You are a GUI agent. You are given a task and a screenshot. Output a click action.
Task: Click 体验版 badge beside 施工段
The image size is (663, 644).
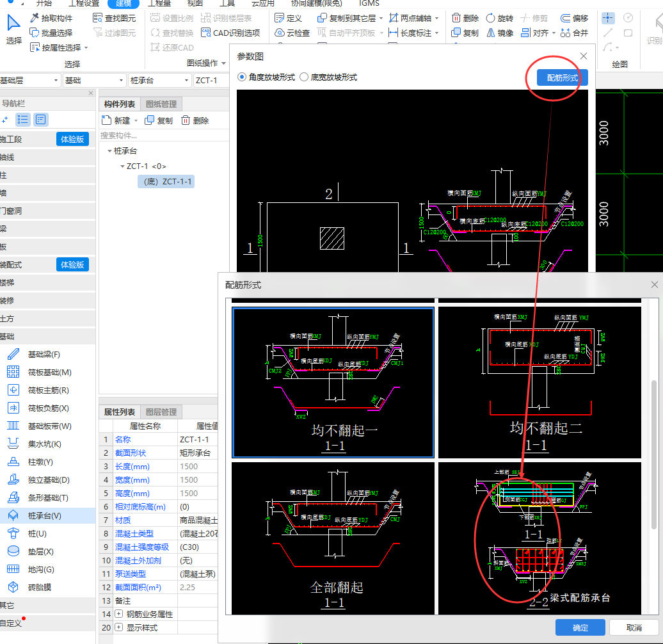click(72, 139)
